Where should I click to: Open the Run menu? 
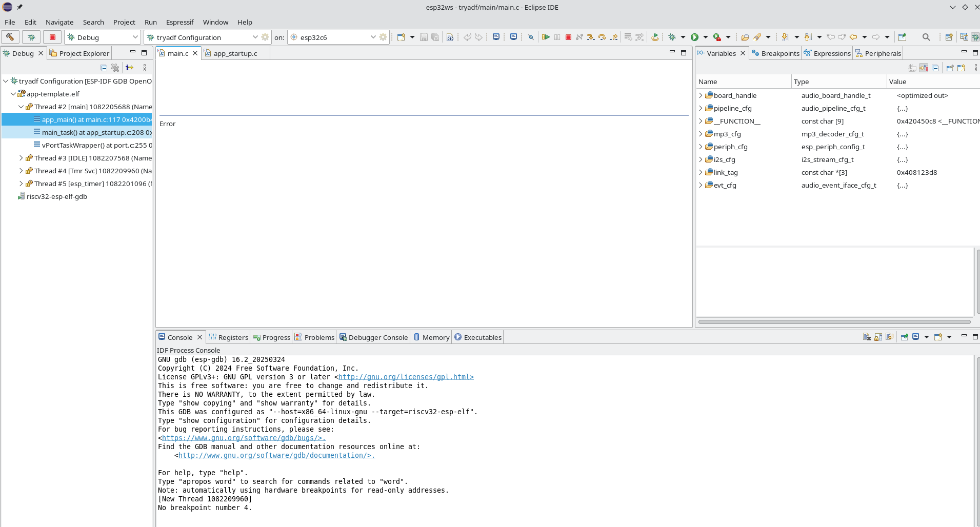[x=151, y=22]
